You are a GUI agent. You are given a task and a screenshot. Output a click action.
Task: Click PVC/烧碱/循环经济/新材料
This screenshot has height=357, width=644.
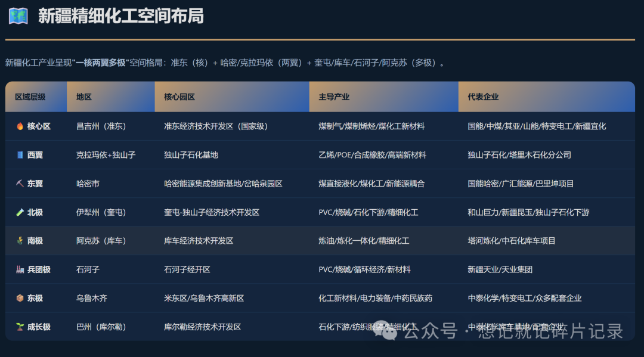point(364,269)
